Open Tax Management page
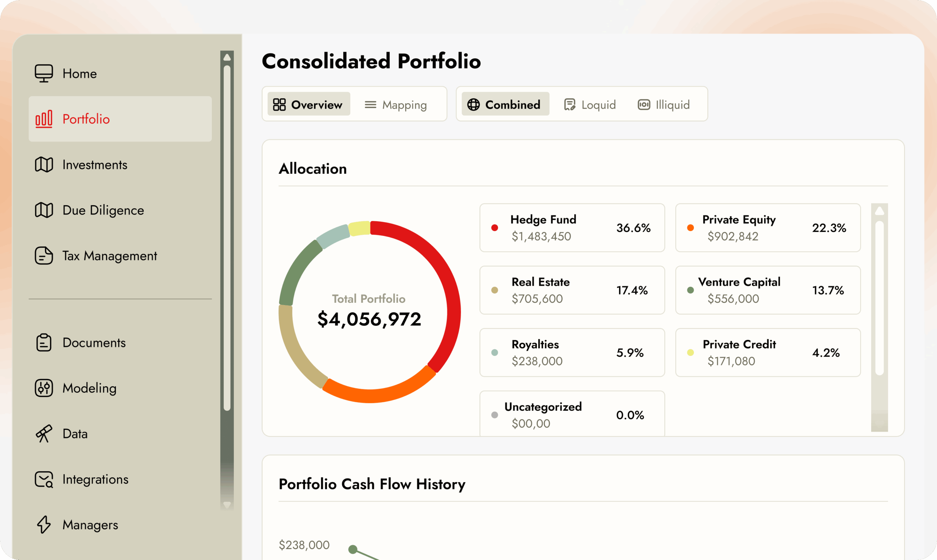 pyautogui.click(x=120, y=255)
